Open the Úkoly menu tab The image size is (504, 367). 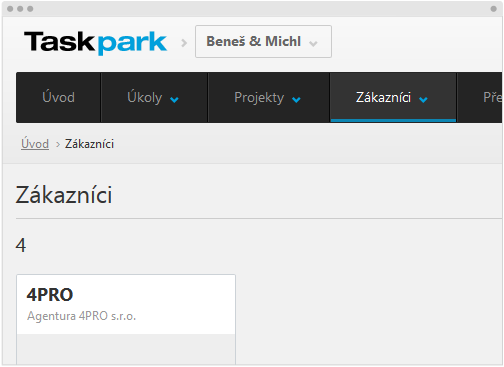[x=154, y=97]
